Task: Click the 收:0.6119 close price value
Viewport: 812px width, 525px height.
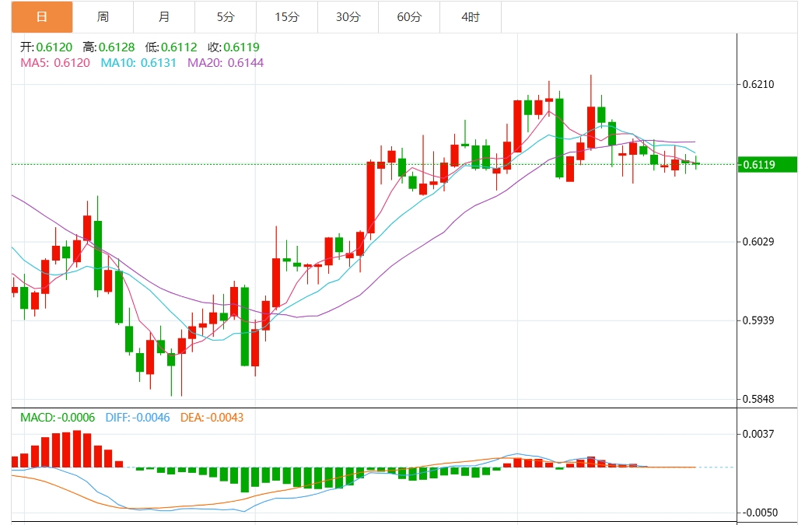Action: pyautogui.click(x=233, y=47)
